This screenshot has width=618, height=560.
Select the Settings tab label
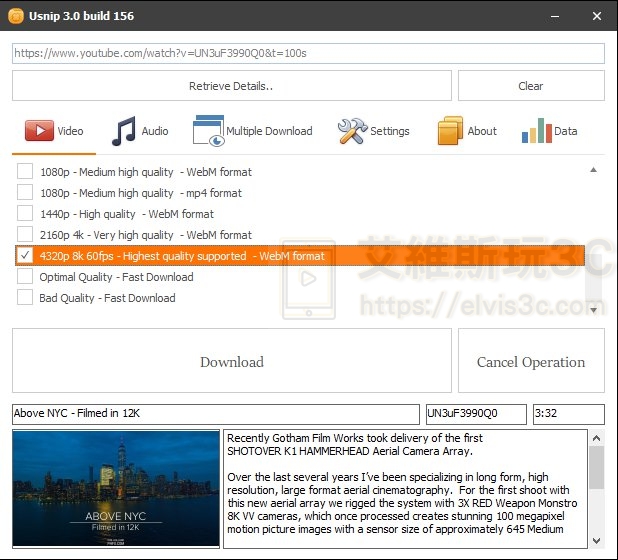(x=390, y=131)
